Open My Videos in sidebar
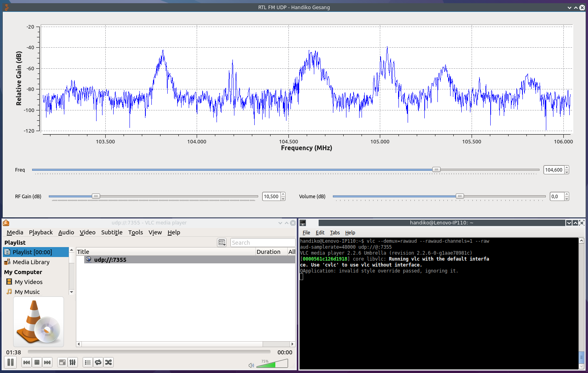This screenshot has width=588, height=373. pyautogui.click(x=29, y=282)
